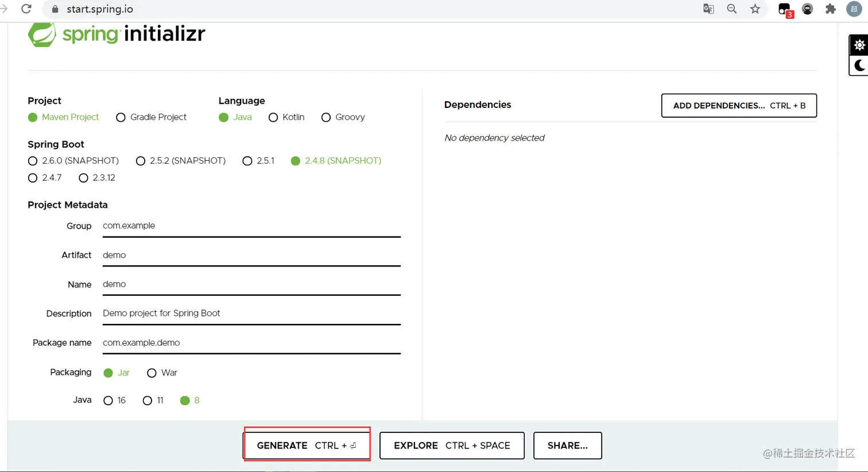
Task: Select Spring Boot 2.4.8 (SNAPSHOT)
Action: [x=336, y=161]
